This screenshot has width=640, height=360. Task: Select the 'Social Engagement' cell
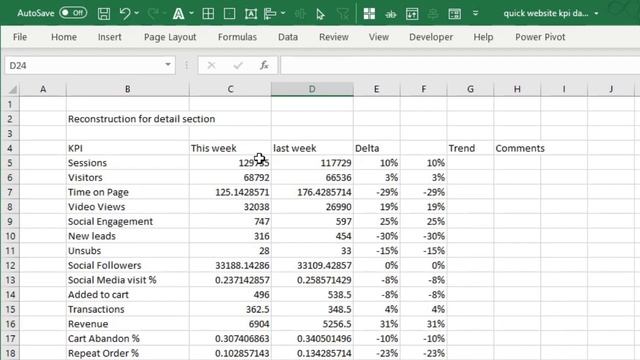(128, 222)
